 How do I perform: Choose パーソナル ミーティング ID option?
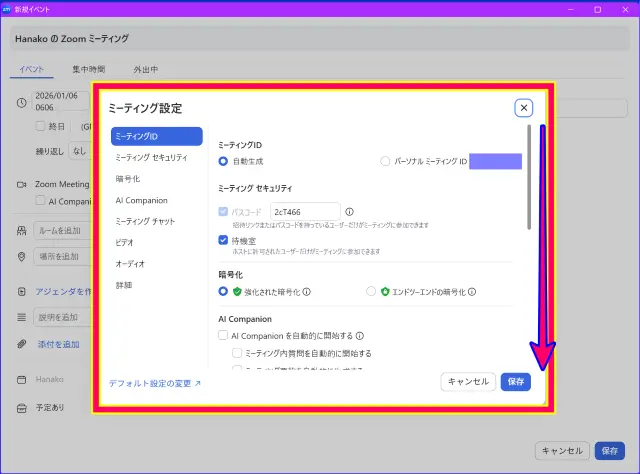click(385, 161)
